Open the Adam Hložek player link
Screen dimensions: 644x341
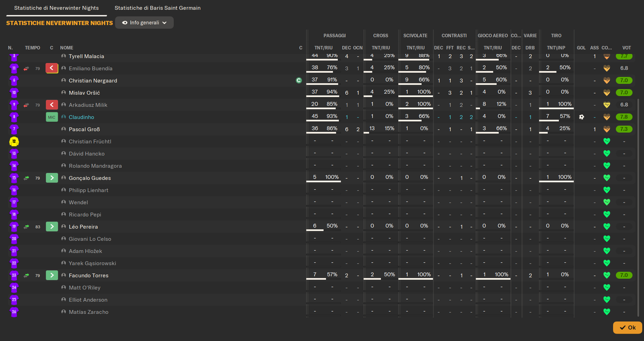point(86,251)
